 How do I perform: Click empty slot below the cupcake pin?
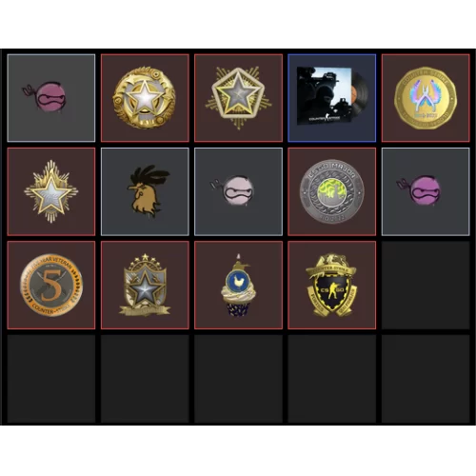tap(238, 379)
